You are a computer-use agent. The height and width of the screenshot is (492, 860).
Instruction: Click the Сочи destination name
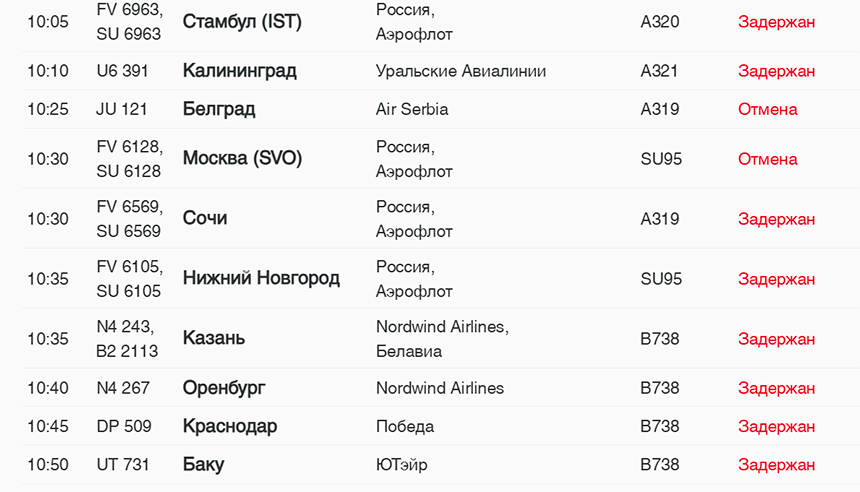205,219
